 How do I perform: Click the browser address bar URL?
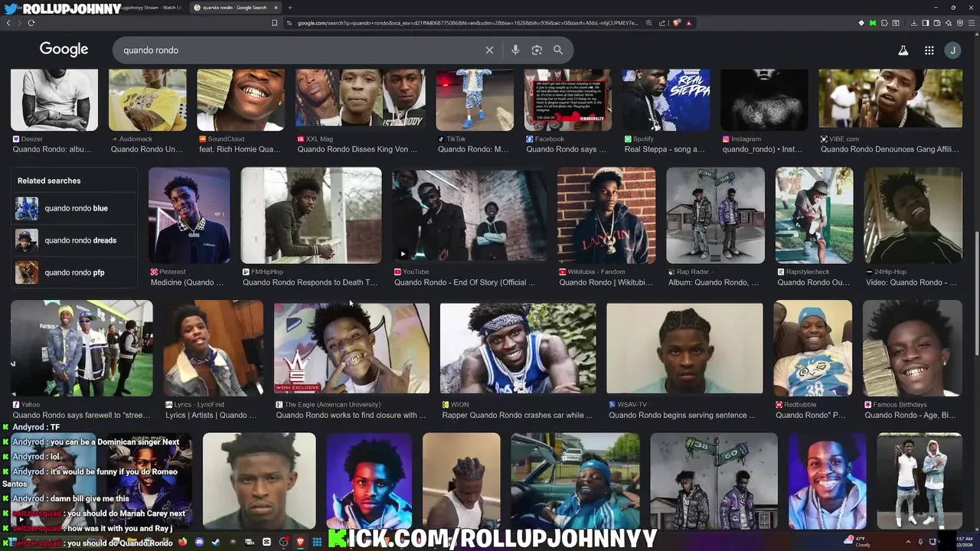467,23
